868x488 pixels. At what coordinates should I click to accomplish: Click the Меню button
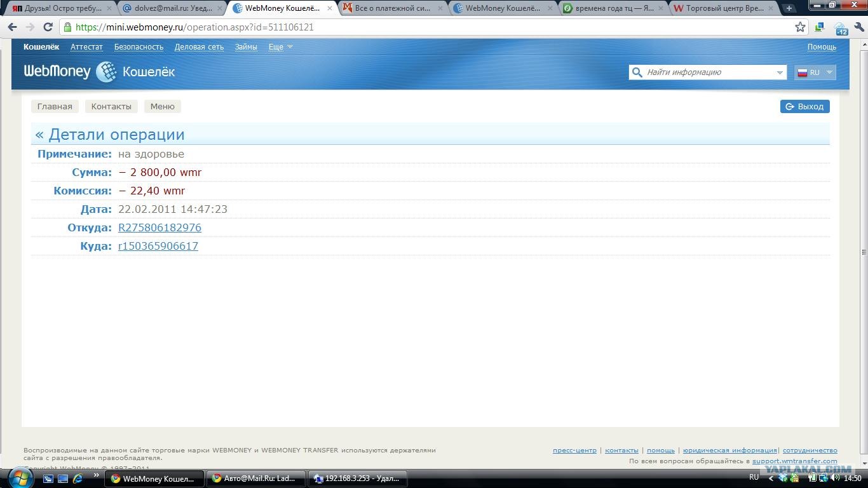(163, 106)
